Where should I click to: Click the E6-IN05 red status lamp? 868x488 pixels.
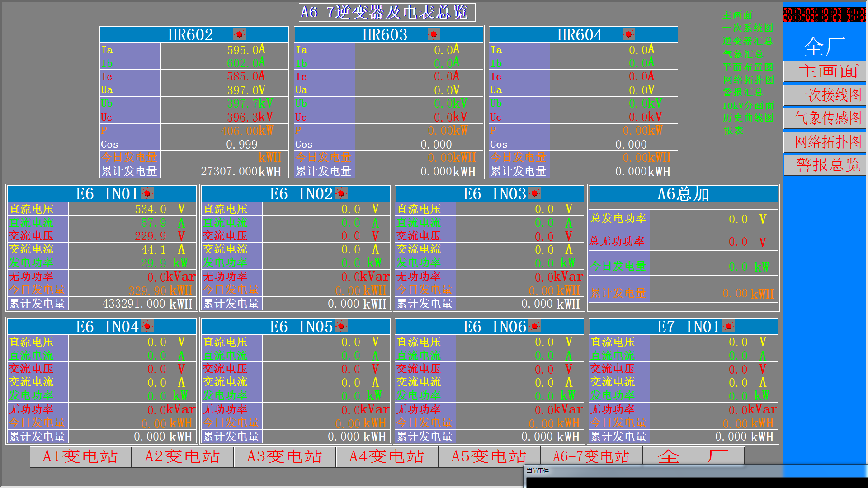point(341,326)
